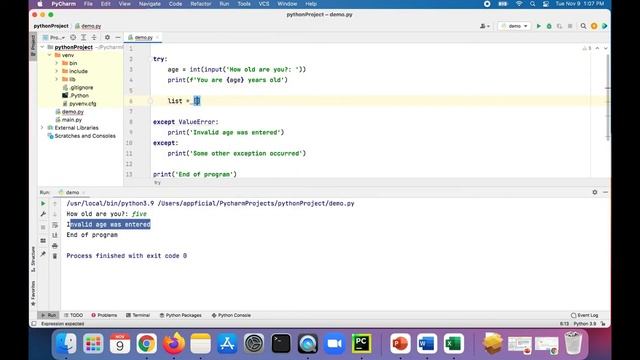Open the Project view selector dropdown
The height and width of the screenshot is (360, 640).
pyautogui.click(x=54, y=37)
